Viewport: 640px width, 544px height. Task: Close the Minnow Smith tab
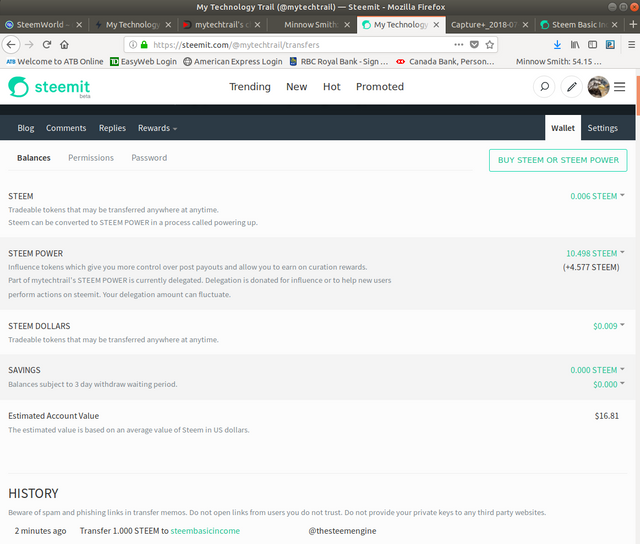[x=347, y=25]
